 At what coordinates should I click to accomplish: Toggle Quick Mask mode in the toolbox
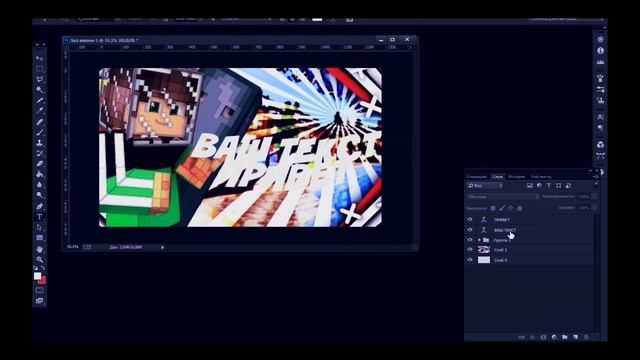coord(40,290)
